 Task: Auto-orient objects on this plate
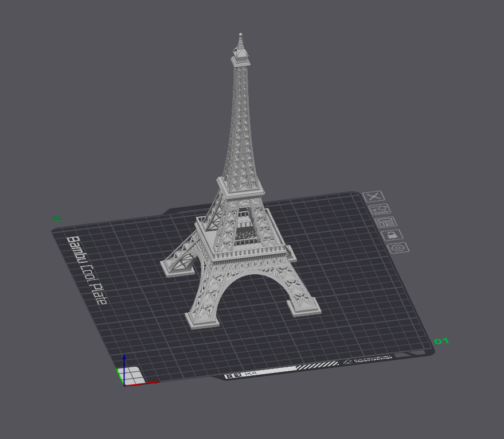[380, 209]
